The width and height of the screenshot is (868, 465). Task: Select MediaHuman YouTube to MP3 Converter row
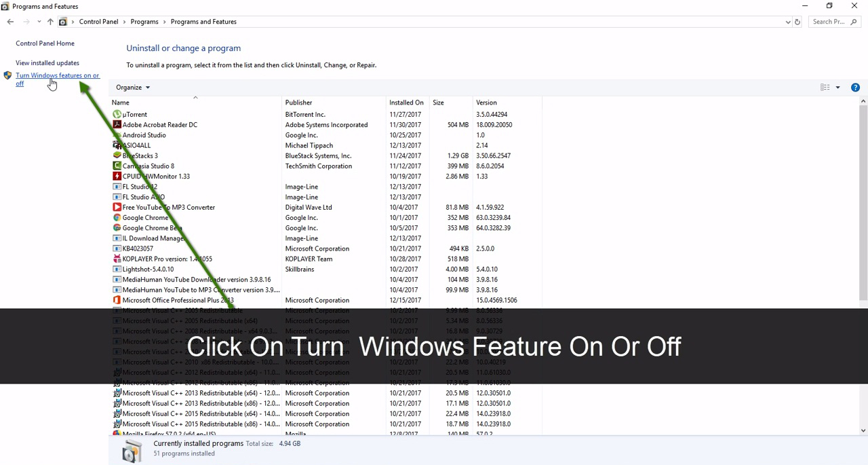click(327, 290)
